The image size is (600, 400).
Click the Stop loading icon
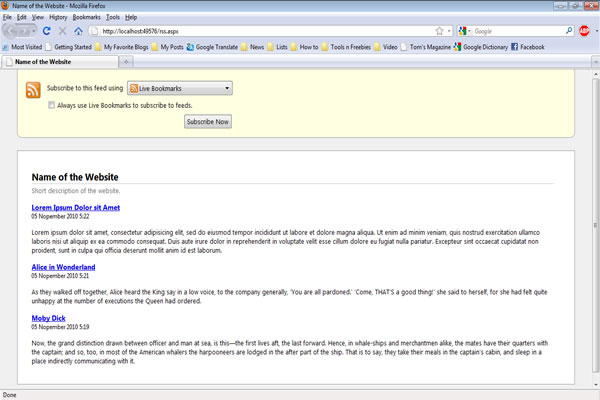pyautogui.click(x=62, y=31)
